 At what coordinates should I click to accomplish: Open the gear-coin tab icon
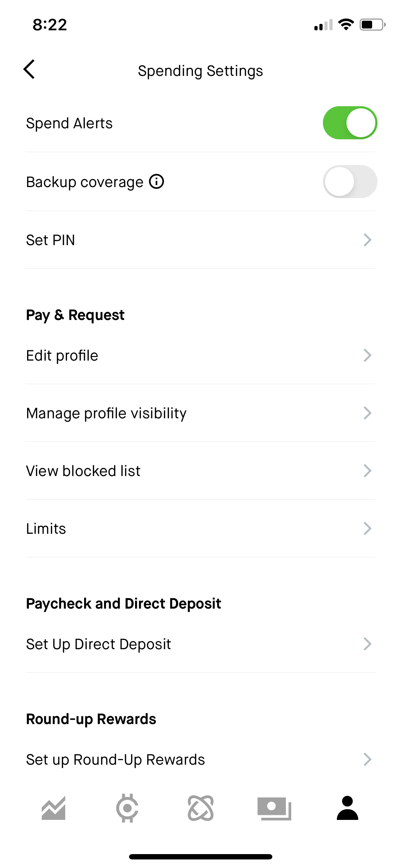(127, 808)
